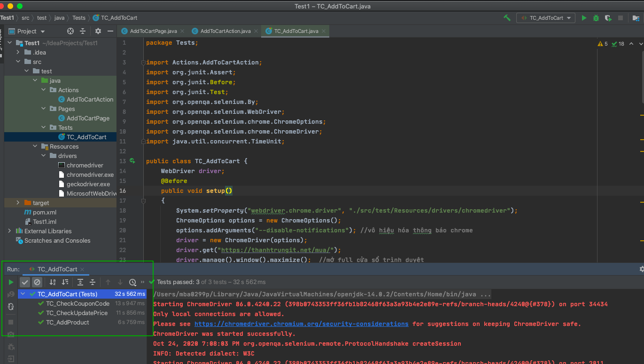Open the chromedriver security-considerations link

point(301,324)
